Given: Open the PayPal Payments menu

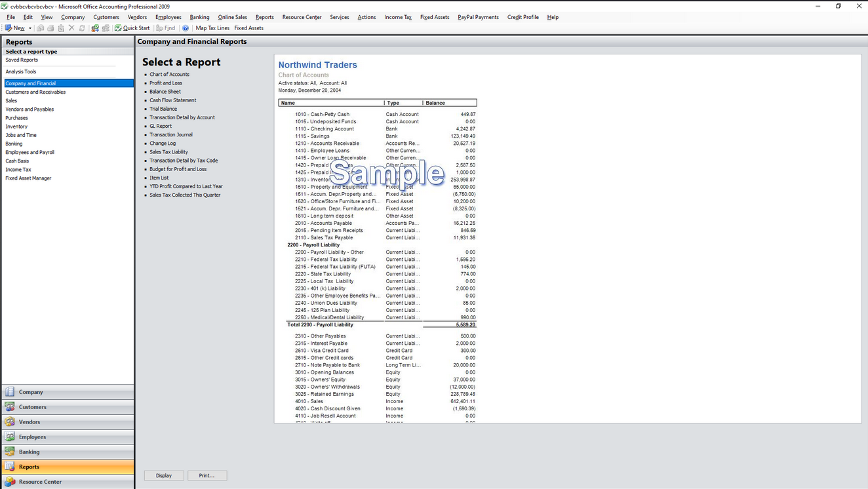Looking at the screenshot, I should coord(478,17).
